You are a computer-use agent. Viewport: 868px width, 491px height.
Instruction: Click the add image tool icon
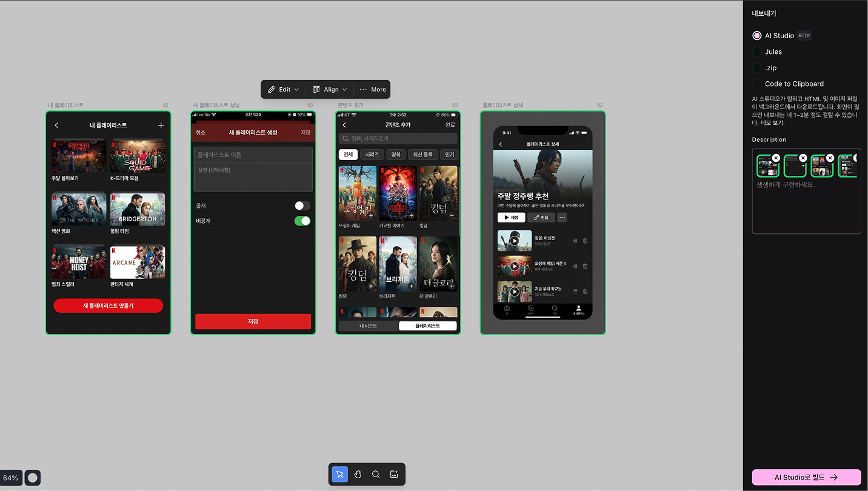coord(394,475)
